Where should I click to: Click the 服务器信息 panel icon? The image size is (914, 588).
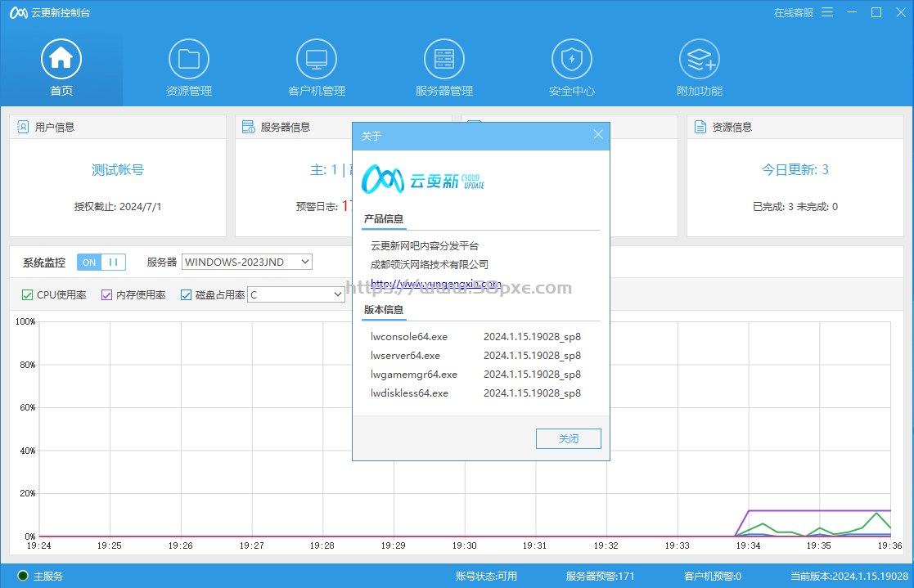point(248,127)
